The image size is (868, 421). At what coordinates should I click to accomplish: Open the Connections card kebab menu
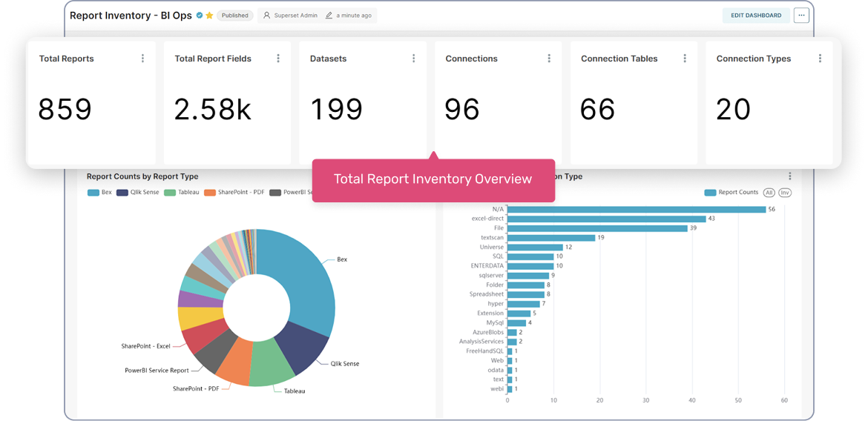[549, 59]
